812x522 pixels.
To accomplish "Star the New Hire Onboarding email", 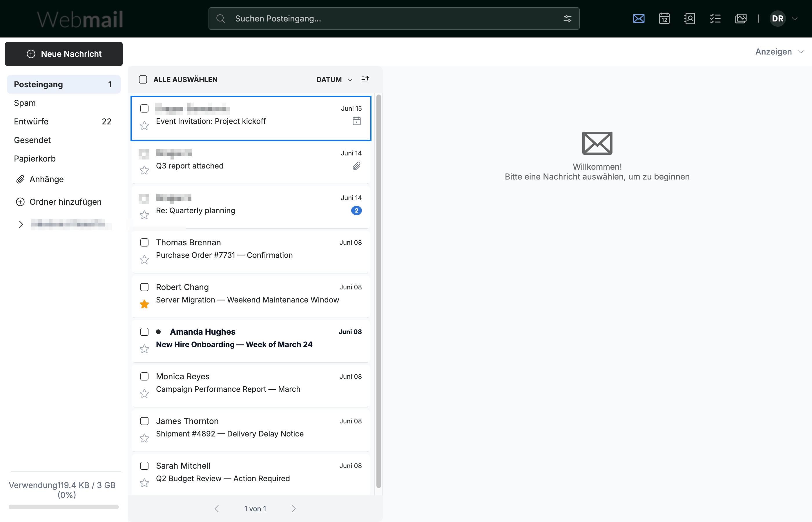I will 144,349.
